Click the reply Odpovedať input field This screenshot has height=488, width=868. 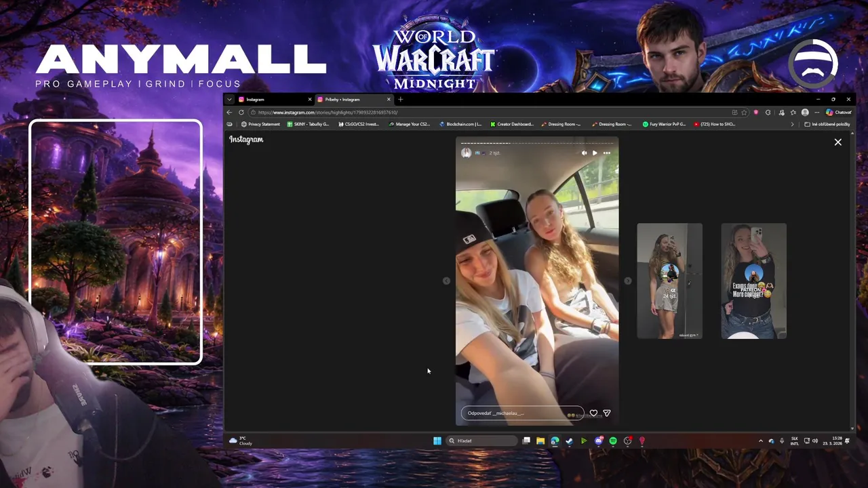pos(522,413)
